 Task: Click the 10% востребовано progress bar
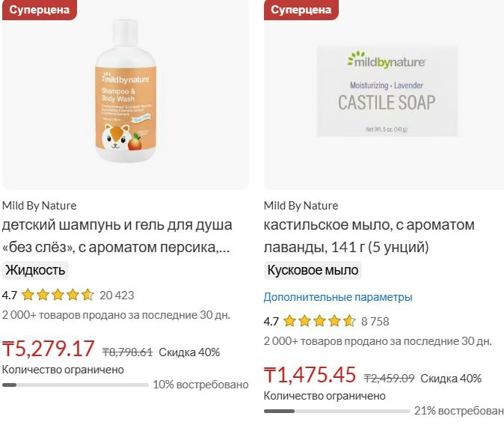[x=75, y=385]
